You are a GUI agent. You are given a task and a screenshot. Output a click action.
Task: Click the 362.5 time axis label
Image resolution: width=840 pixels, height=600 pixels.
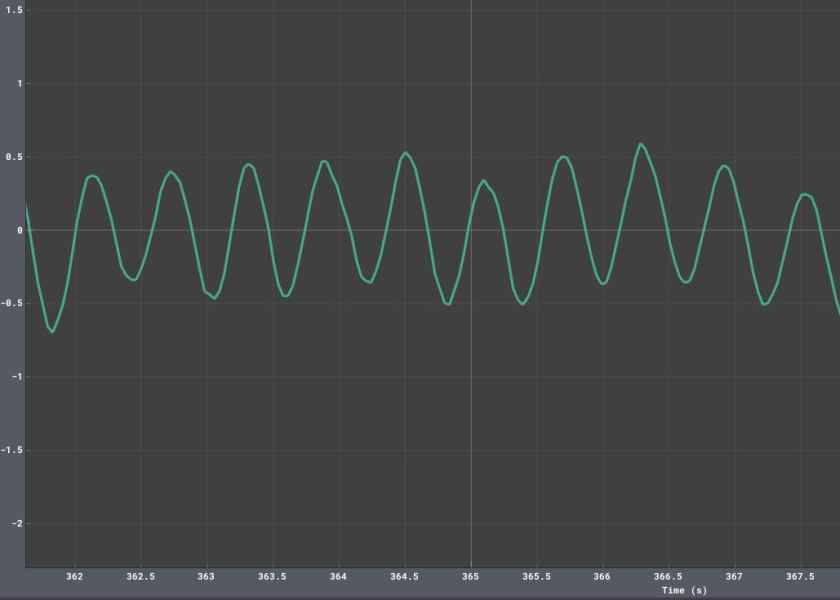click(x=140, y=576)
